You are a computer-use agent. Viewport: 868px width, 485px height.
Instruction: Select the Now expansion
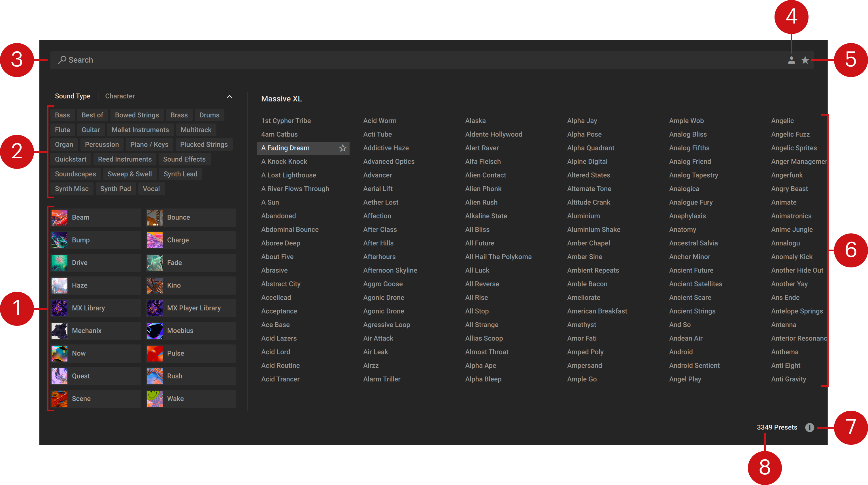96,353
